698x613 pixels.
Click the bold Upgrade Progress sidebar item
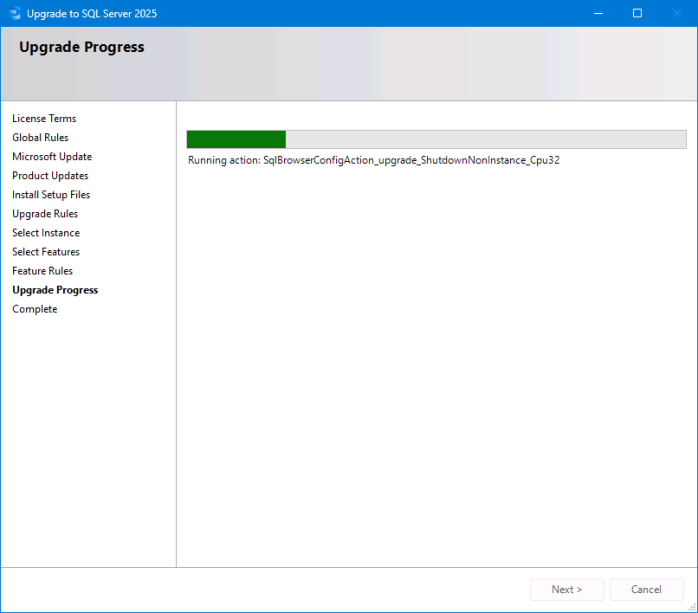55,290
